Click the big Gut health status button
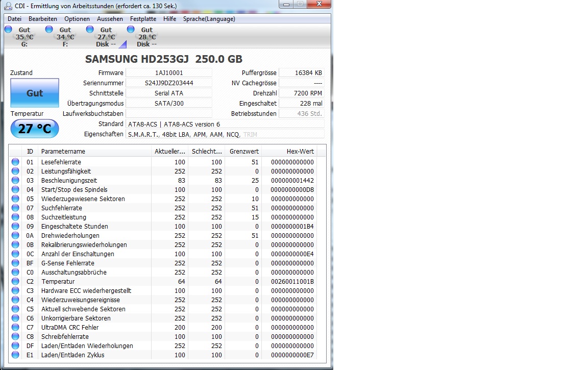Image resolution: width=588 pixels, height=370 pixels. pos(35,93)
